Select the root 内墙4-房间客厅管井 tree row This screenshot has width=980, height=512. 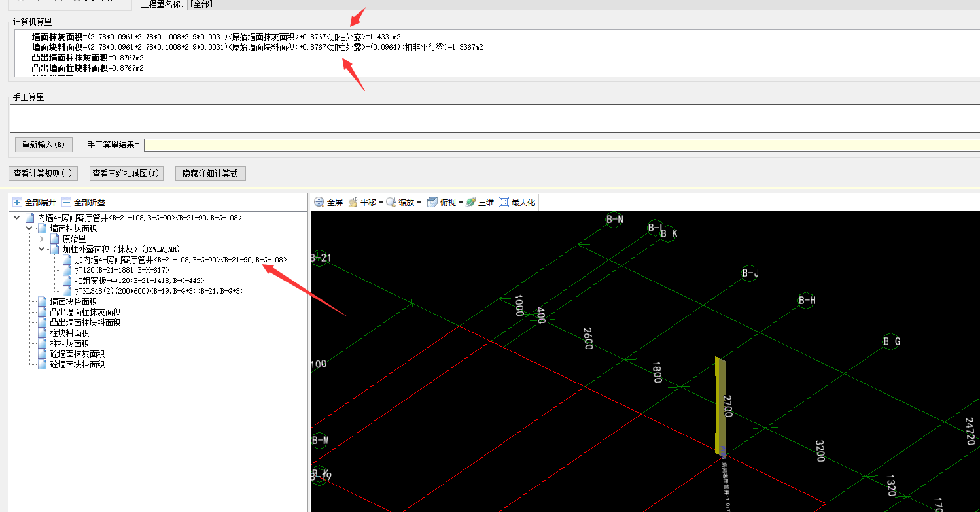139,218
